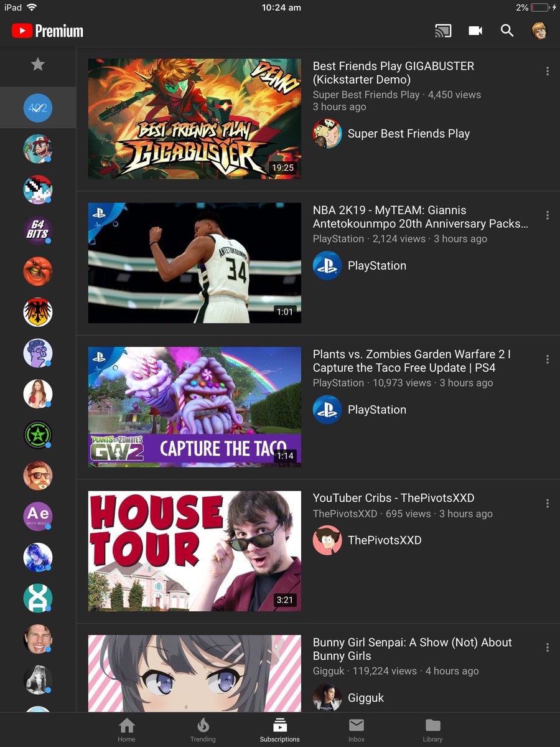Tap the Wi-Fi icon in status bar
The height and width of the screenshot is (747, 560).
point(32,7)
